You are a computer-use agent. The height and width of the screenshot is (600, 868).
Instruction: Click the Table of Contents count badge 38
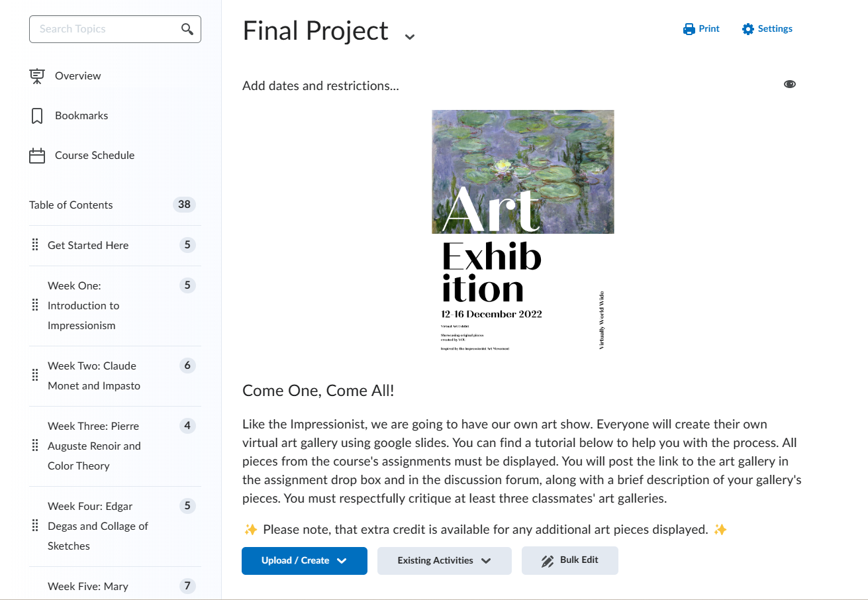(x=184, y=205)
